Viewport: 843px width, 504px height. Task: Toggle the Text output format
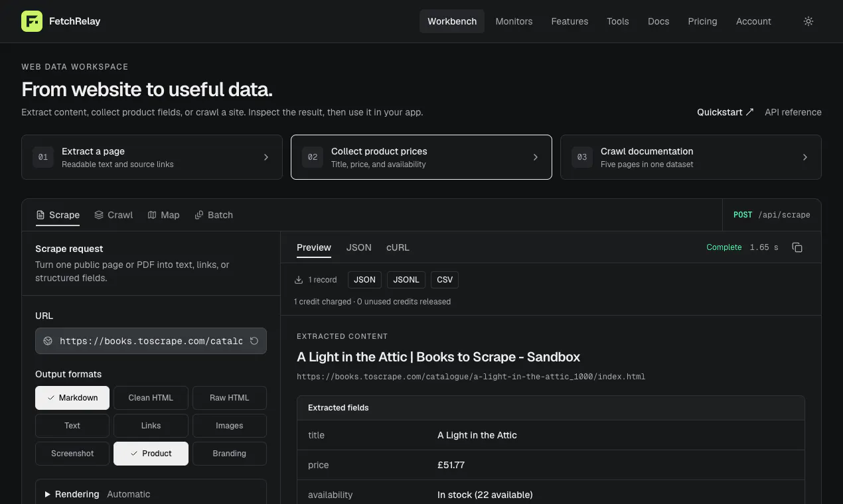72,426
